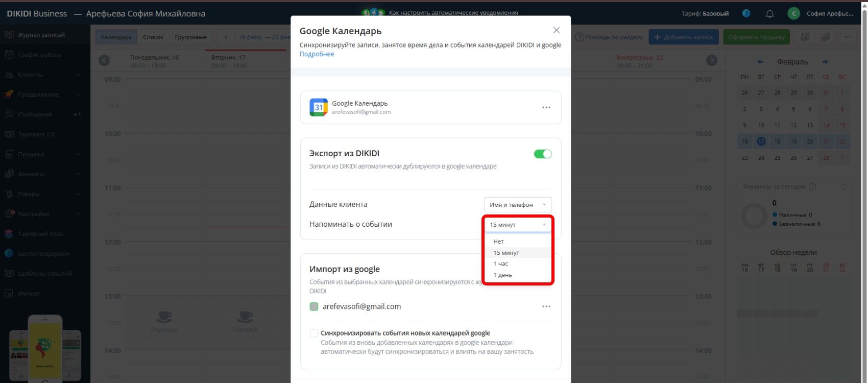Click the Google Calendar logo icon
Image resolution: width=868 pixels, height=383 pixels.
[319, 107]
